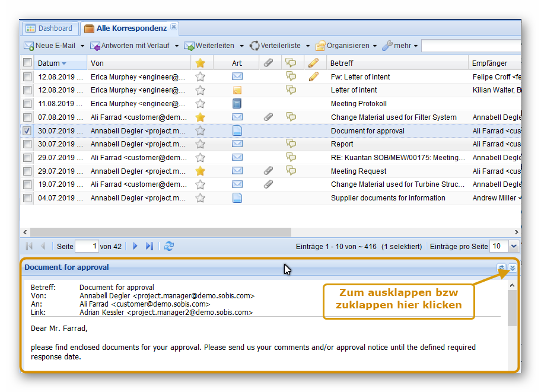
Task: Open the Einträge pro Seite dropdown
Action: (513, 246)
